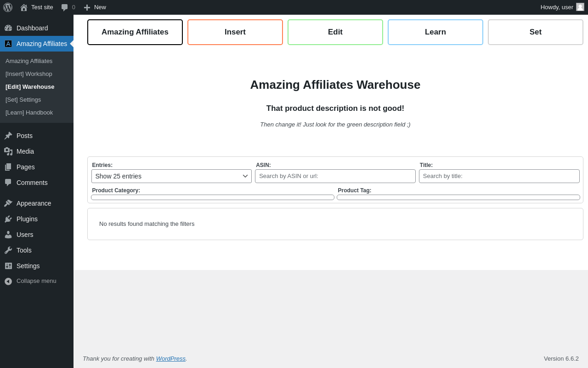The image size is (588, 368).
Task: Switch to the Learn tab
Action: pos(435,32)
